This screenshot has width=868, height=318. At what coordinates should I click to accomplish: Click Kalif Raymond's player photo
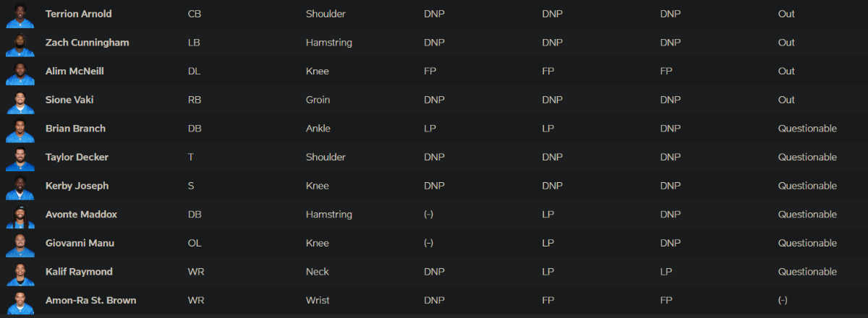pyautogui.click(x=20, y=272)
